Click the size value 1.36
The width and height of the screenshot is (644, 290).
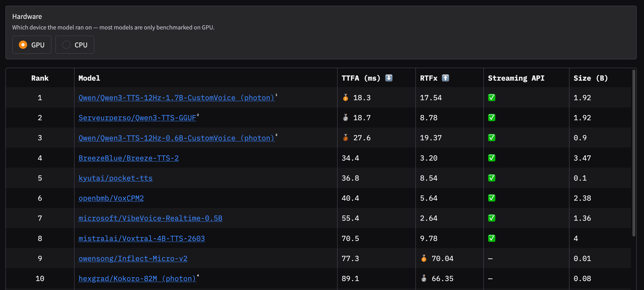point(582,218)
